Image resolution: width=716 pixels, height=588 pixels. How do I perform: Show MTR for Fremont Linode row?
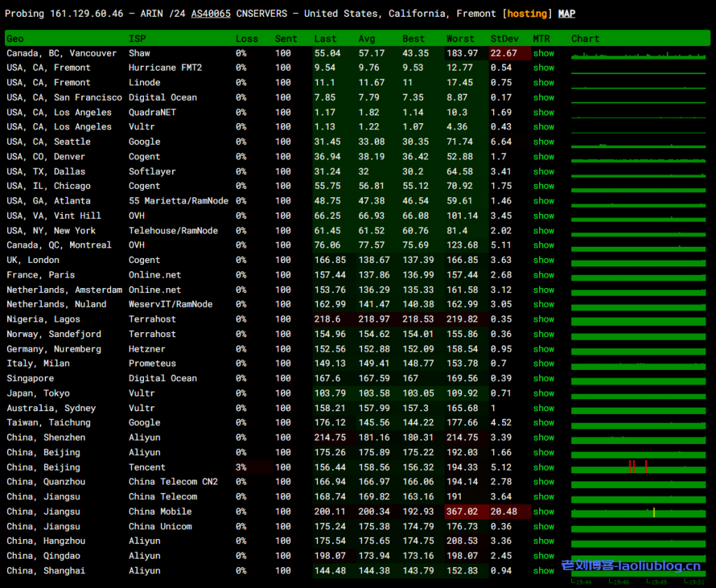pyautogui.click(x=543, y=83)
